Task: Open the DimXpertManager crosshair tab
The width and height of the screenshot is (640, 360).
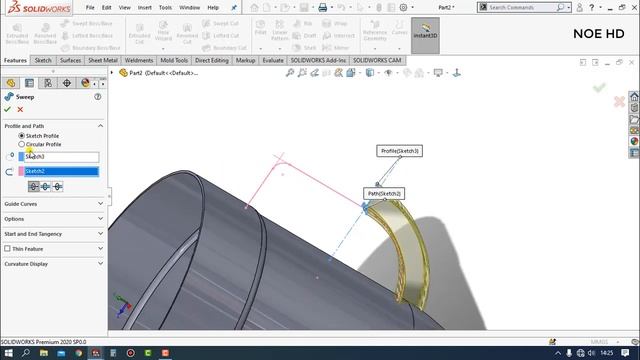Action: (x=67, y=83)
